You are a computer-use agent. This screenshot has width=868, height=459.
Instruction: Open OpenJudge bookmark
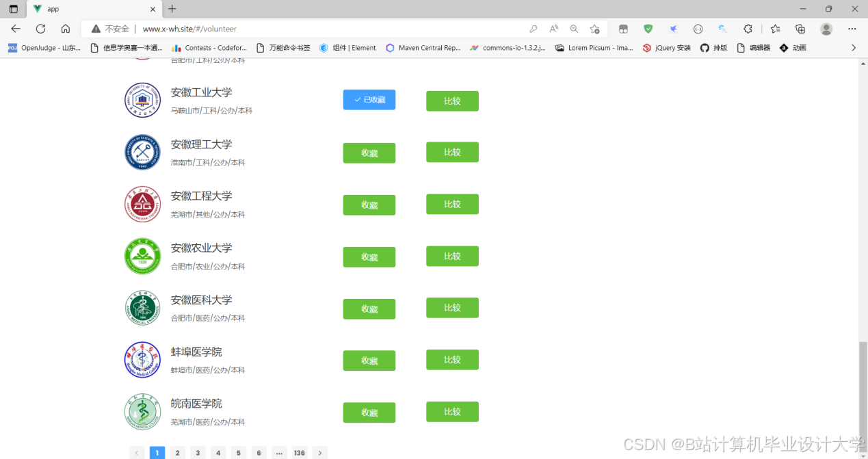[44, 48]
